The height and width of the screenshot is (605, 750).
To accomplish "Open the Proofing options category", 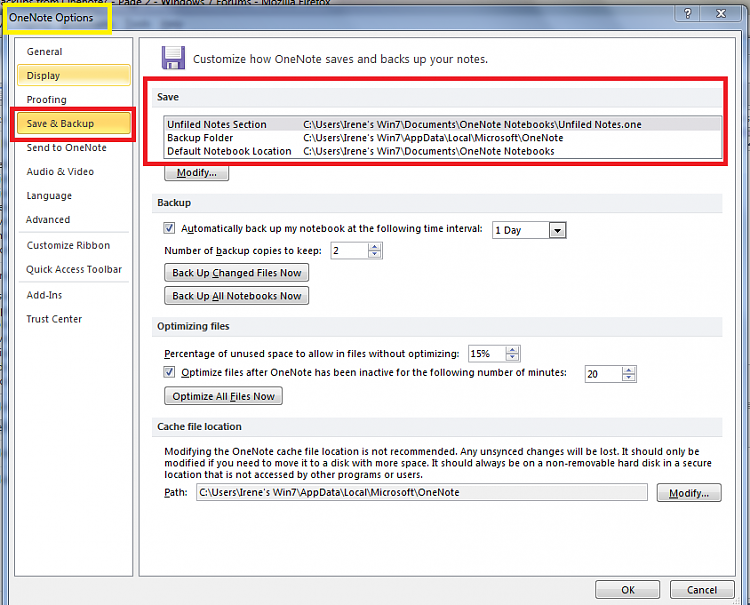I will (73, 99).
